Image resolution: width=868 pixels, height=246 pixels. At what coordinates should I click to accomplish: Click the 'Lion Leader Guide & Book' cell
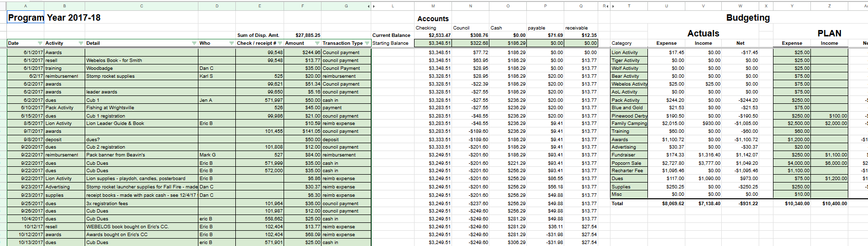(x=142, y=123)
